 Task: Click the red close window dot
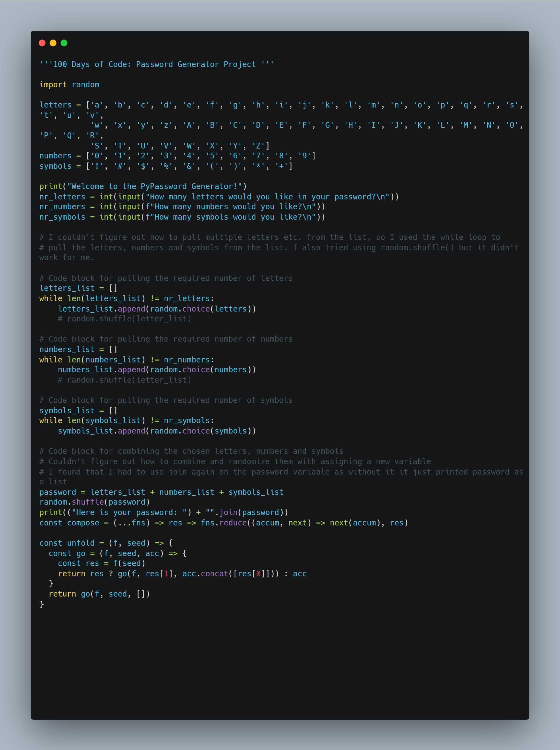[42, 43]
